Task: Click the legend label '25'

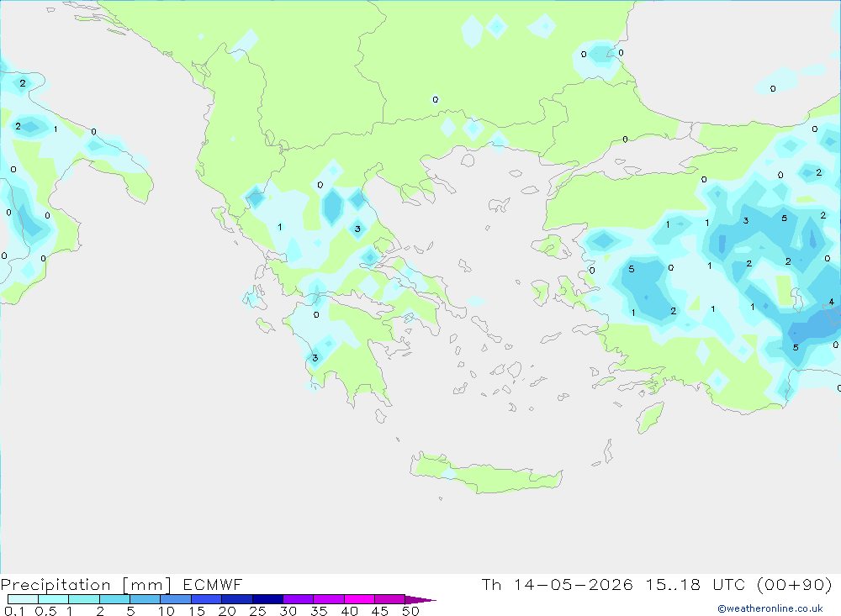Action: pyautogui.click(x=257, y=611)
